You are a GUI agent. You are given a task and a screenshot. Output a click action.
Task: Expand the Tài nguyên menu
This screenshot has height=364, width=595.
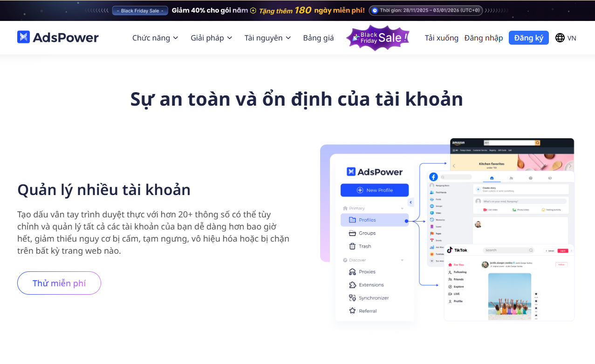[x=267, y=38]
